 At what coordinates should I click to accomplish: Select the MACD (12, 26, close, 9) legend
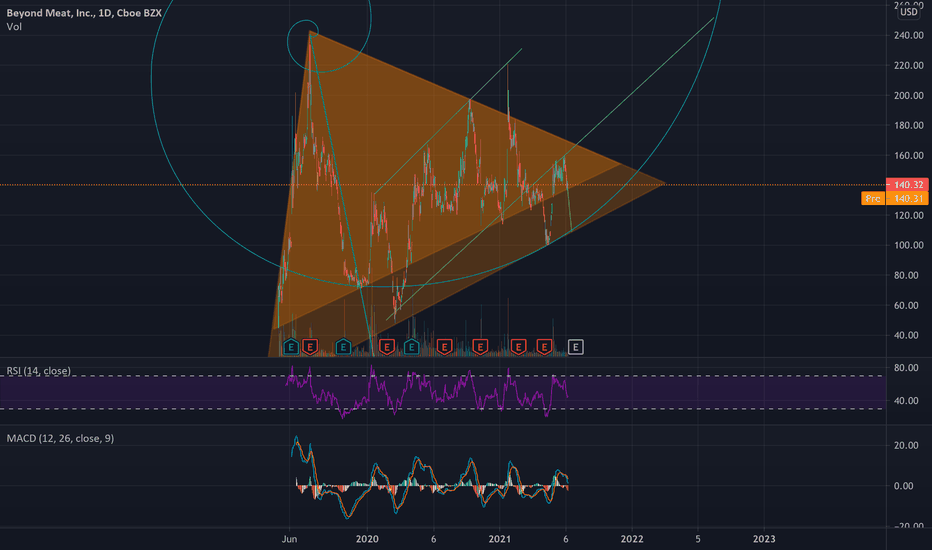tap(60, 438)
